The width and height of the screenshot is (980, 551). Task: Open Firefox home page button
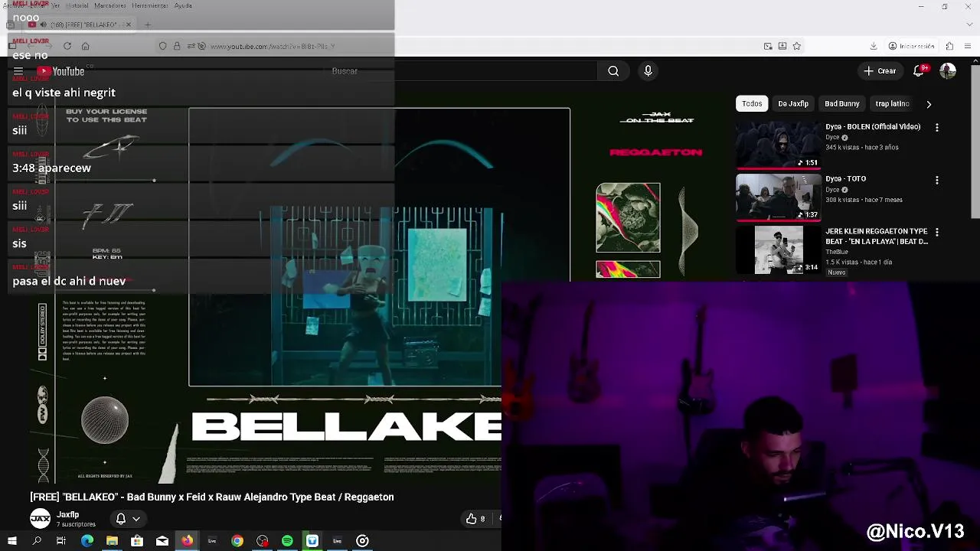[85, 46]
